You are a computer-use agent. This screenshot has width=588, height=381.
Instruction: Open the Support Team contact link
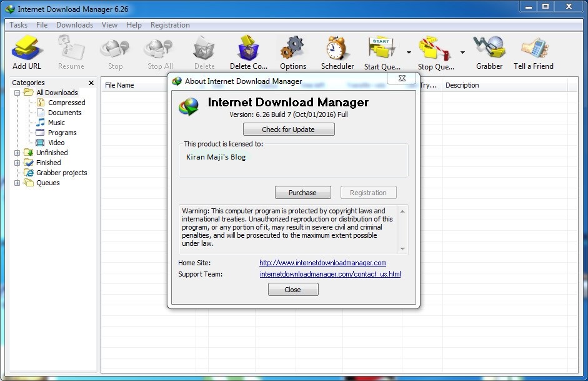pyautogui.click(x=331, y=274)
